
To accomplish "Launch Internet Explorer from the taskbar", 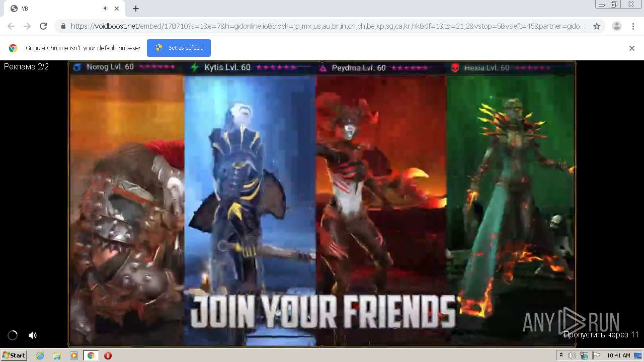I will [40, 355].
